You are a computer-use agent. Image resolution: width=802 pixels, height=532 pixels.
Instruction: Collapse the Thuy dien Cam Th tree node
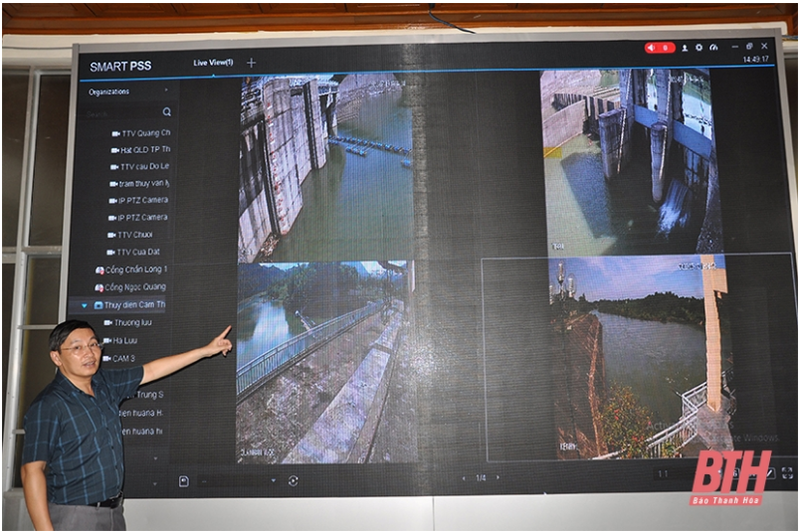(x=85, y=305)
